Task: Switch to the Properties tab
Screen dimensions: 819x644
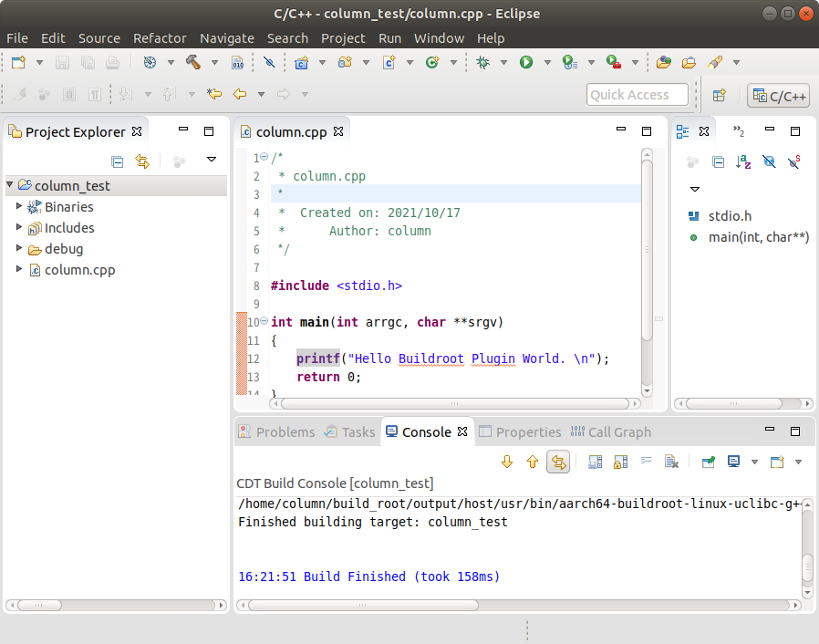Action: [520, 432]
